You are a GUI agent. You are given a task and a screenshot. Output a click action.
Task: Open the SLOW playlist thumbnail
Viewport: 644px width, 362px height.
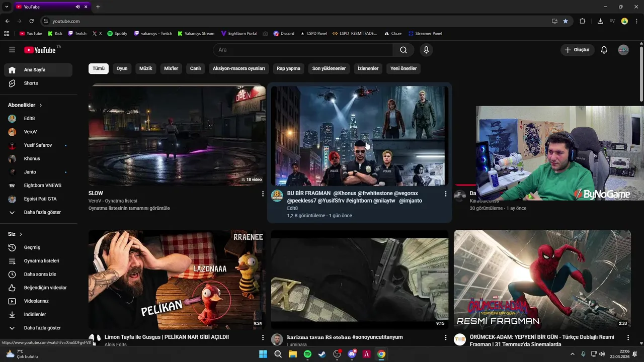(x=177, y=136)
